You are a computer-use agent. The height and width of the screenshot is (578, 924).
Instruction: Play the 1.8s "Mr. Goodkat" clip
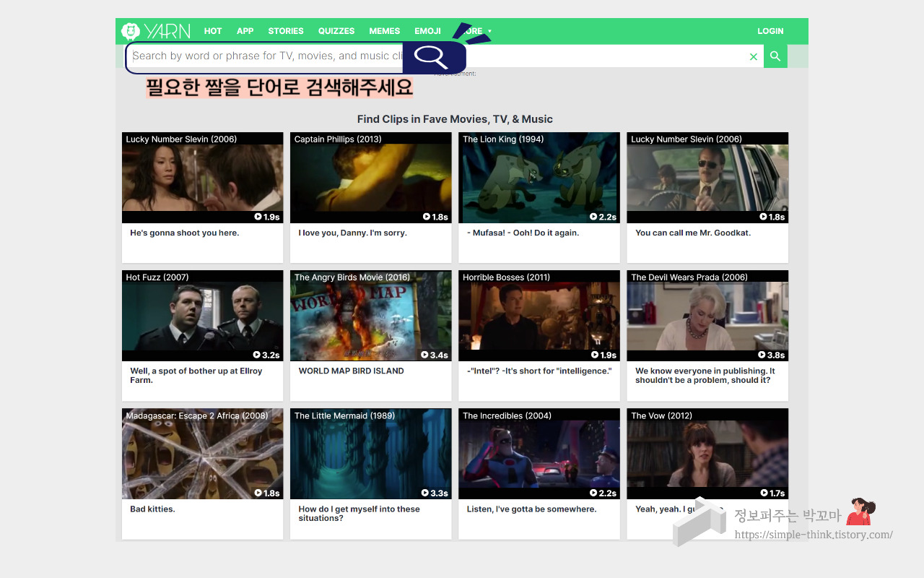click(772, 217)
